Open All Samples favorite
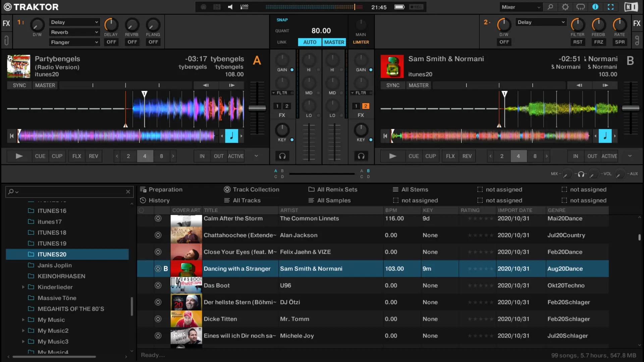The image size is (644, 362). pyautogui.click(x=329, y=200)
